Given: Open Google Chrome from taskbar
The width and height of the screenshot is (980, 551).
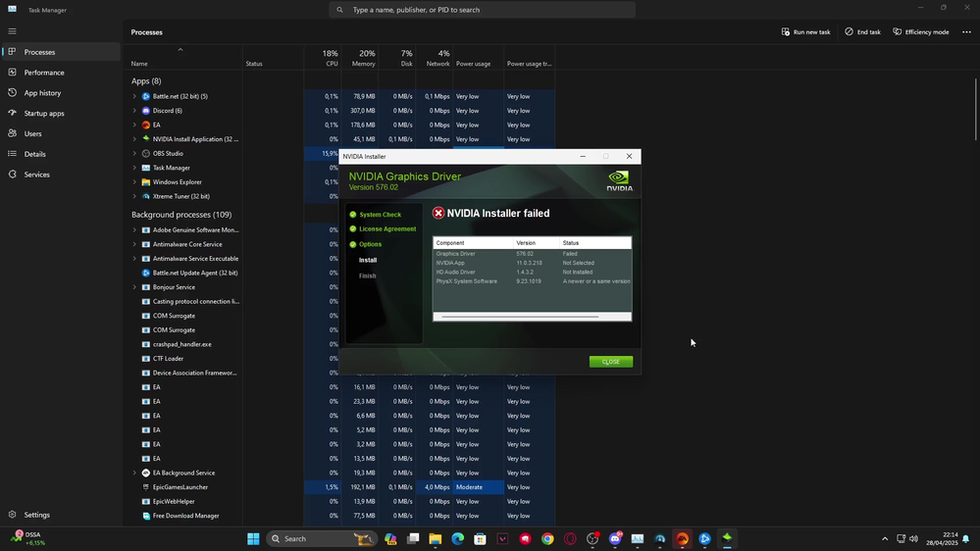Looking at the screenshot, I should 547,538.
